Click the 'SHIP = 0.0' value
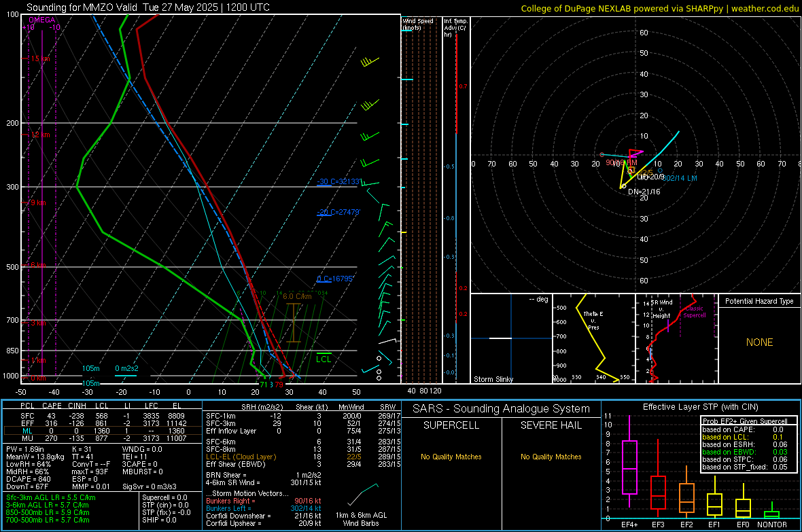Viewport: 802px width, 532px height. (159, 520)
